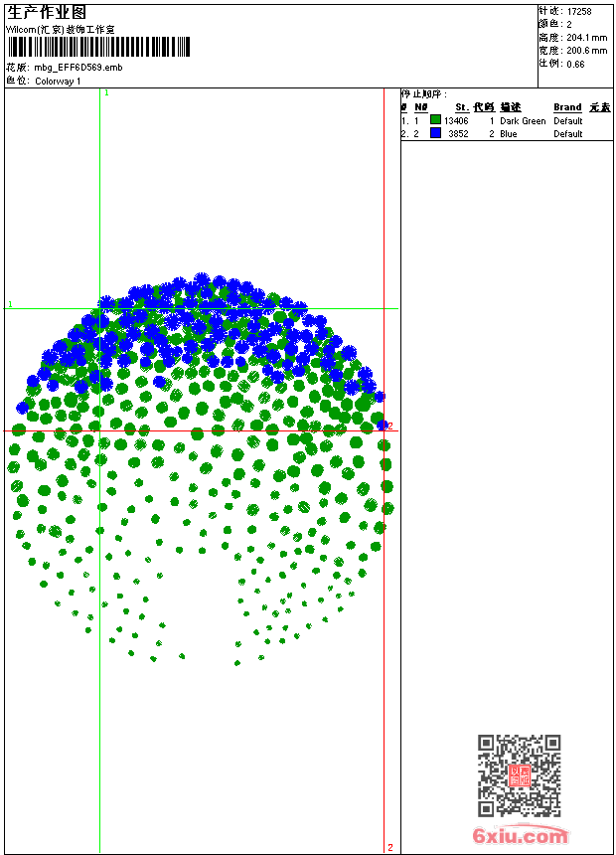Viewport: 616px width, 855px height.
Task: Click the Blue color swatch
Action: click(x=435, y=133)
